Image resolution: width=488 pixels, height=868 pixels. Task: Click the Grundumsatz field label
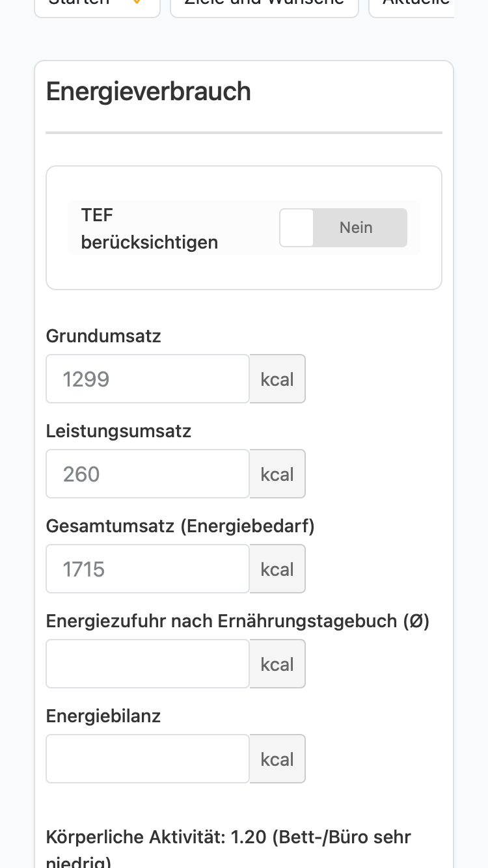coord(103,336)
